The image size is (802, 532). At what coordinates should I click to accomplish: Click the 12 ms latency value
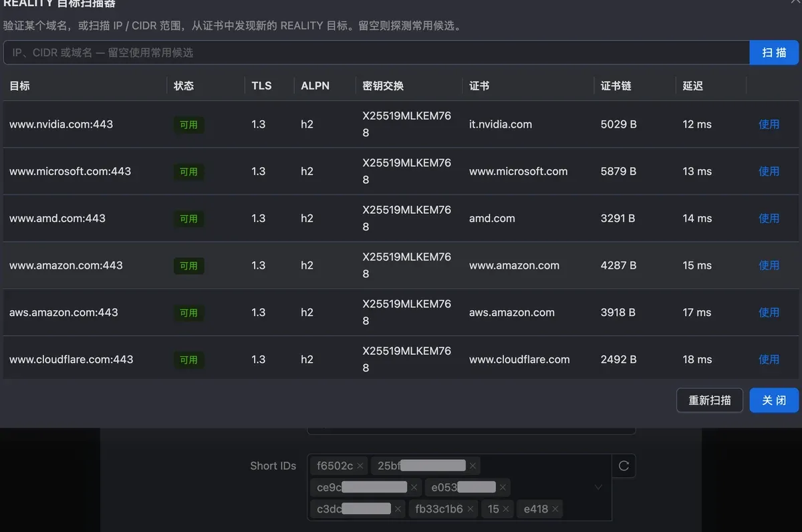click(697, 124)
